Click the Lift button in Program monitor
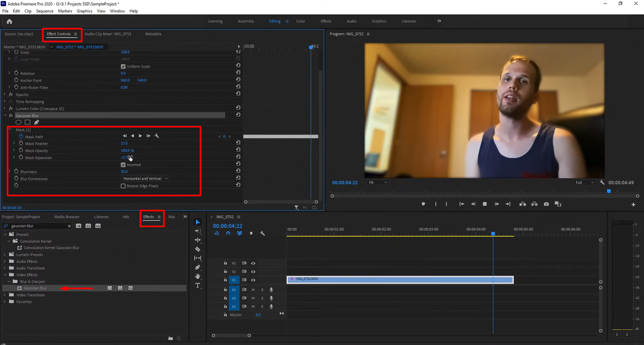644x345 pixels. tap(522, 204)
